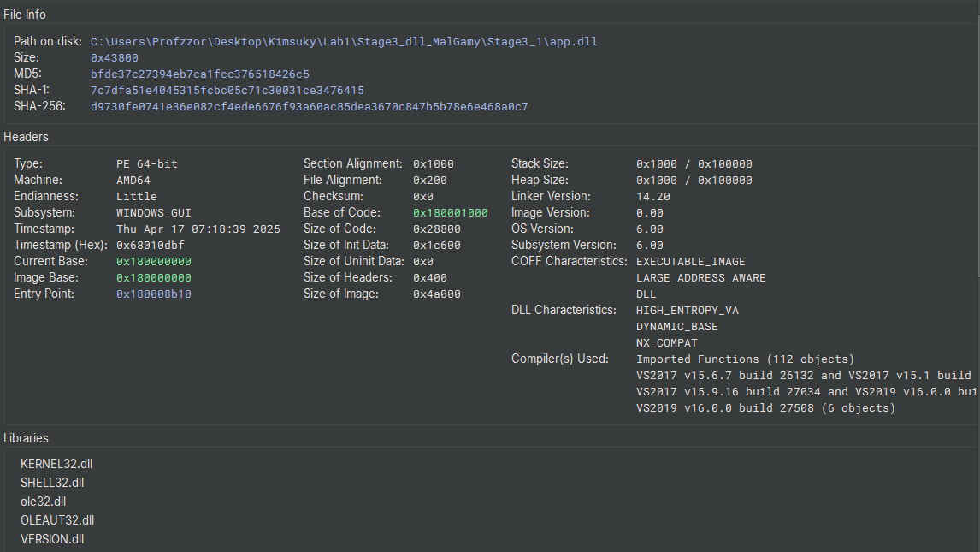Select OLEAUT32.dll in Libraries

56,519
